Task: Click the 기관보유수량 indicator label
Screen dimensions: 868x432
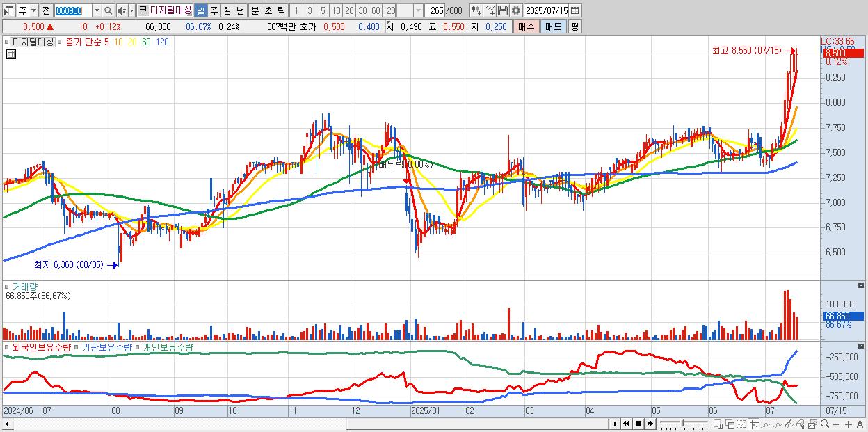Action: tap(107, 346)
